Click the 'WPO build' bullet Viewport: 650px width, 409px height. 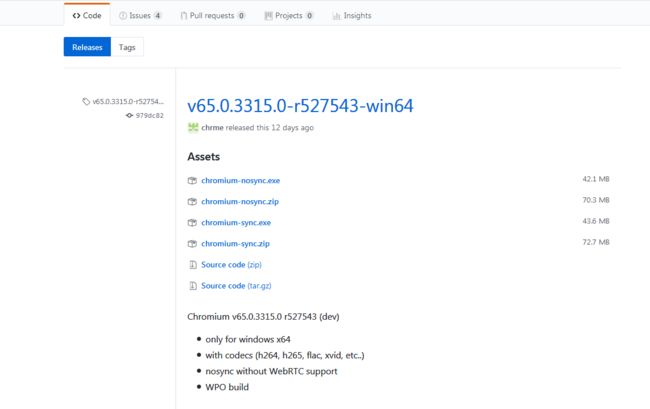click(x=227, y=387)
